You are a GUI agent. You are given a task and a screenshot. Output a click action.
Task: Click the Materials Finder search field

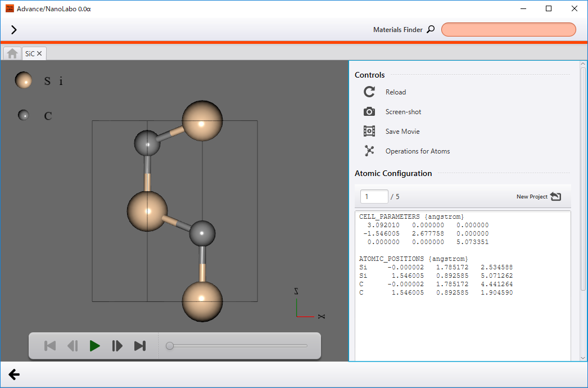point(509,30)
